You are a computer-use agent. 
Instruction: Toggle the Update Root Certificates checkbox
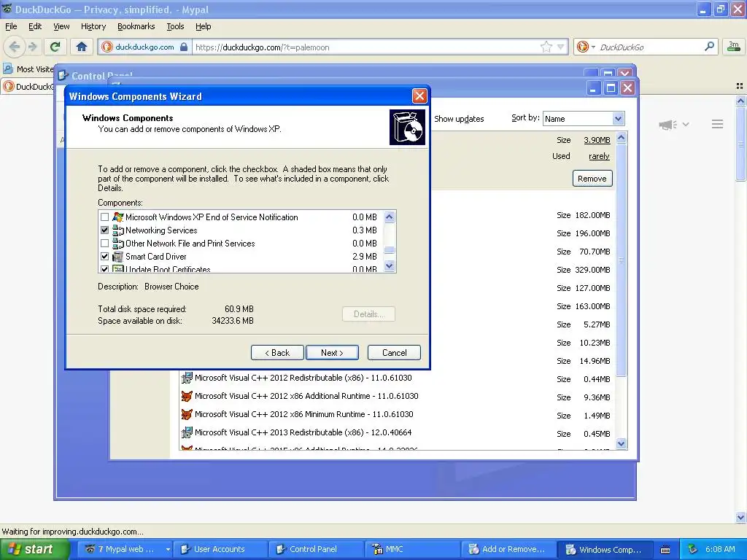click(105, 269)
